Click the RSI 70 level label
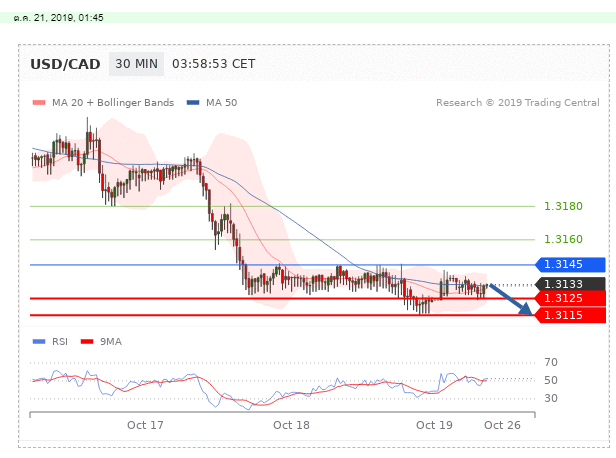Image resolution: width=616 pixels, height=458 pixels. click(551, 362)
